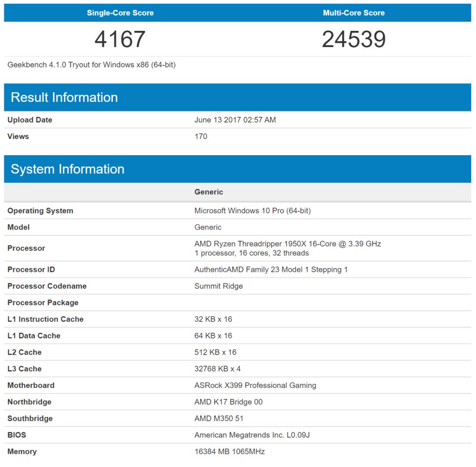Click the Result Information heading

[64, 98]
